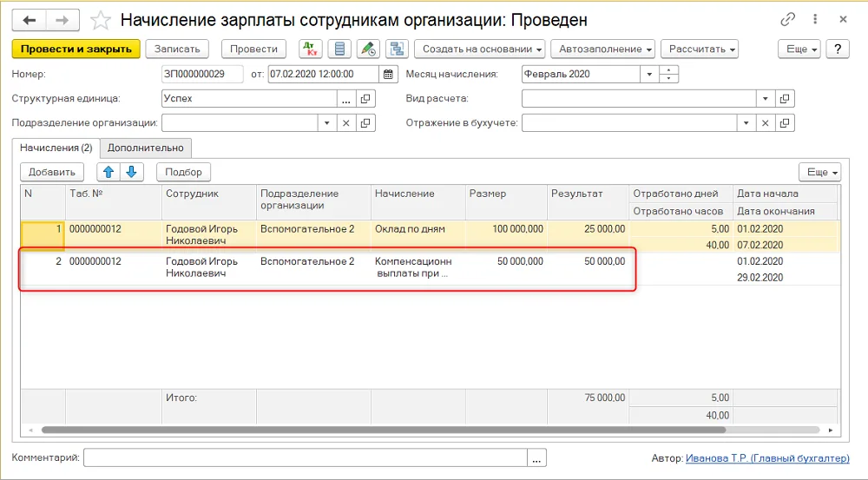Switch to the Дополнительно tab

tap(146, 148)
